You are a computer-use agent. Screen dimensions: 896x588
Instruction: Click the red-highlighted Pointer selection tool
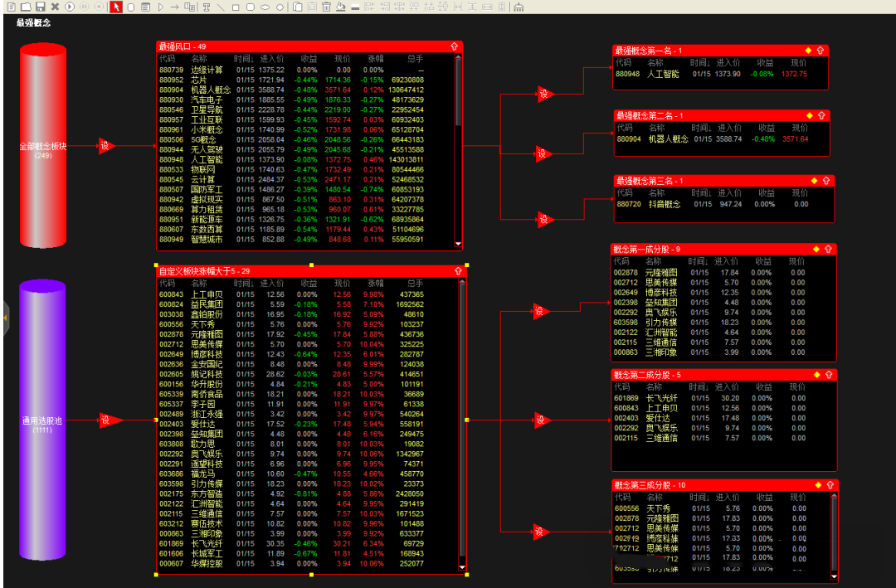point(116,7)
